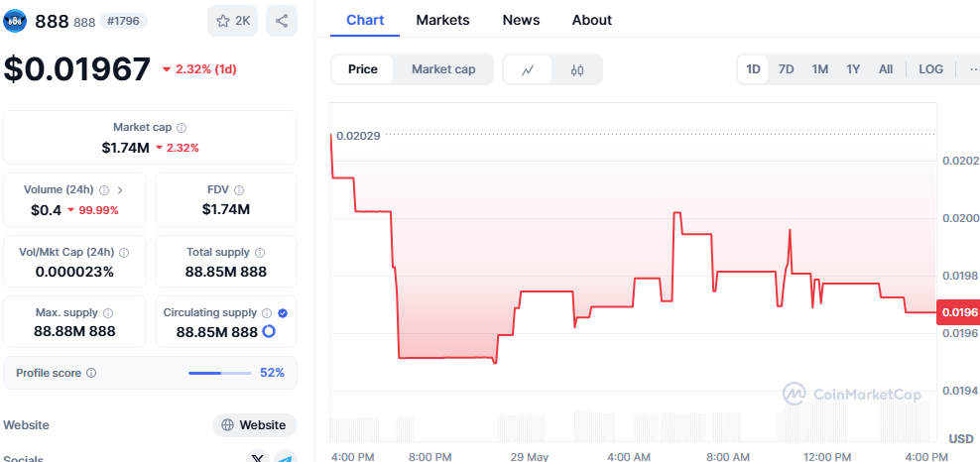The image size is (980, 462).
Task: Toggle chart to Market cap view
Action: tap(443, 69)
